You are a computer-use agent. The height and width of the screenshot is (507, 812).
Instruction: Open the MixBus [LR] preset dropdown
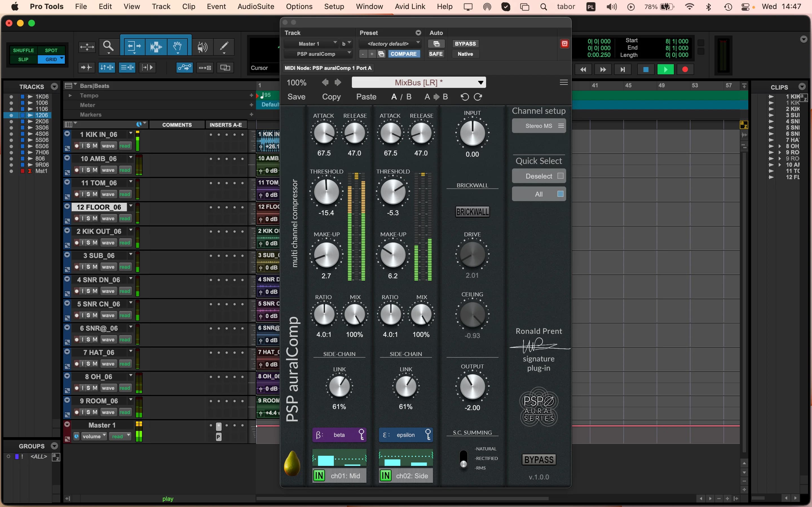[x=418, y=83]
